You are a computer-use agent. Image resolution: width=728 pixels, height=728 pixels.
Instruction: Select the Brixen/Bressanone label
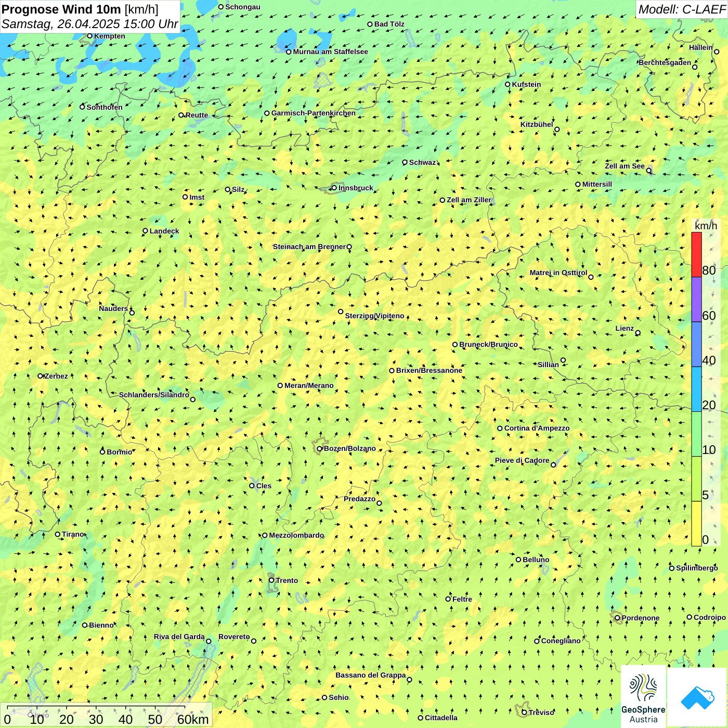pos(429,370)
